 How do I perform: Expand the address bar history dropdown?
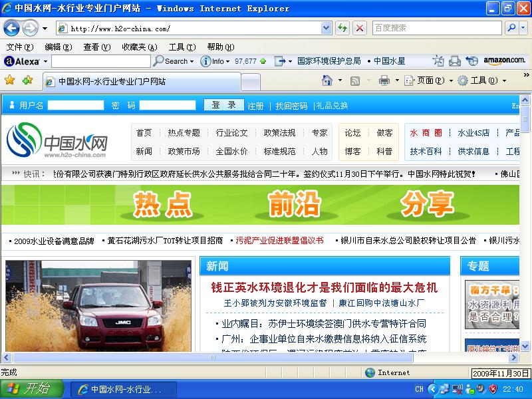coord(326,28)
